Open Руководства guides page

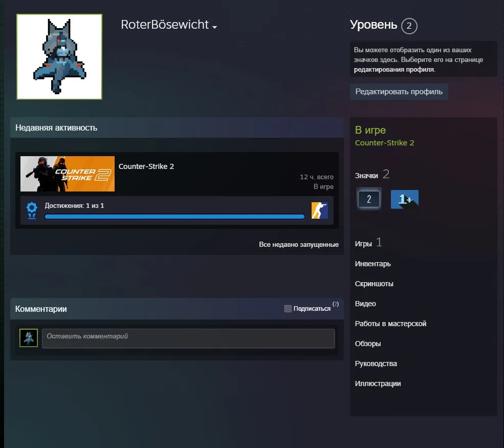(x=376, y=364)
